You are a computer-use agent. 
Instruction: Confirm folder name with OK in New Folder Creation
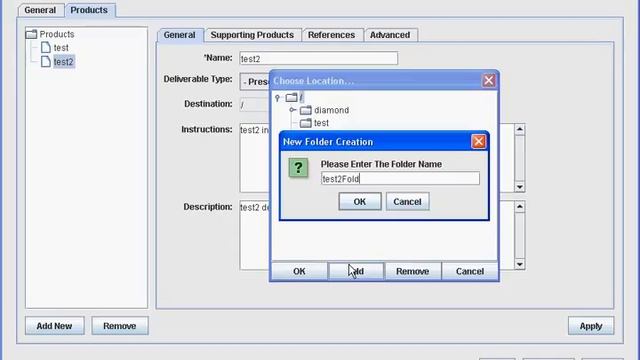[x=360, y=202]
